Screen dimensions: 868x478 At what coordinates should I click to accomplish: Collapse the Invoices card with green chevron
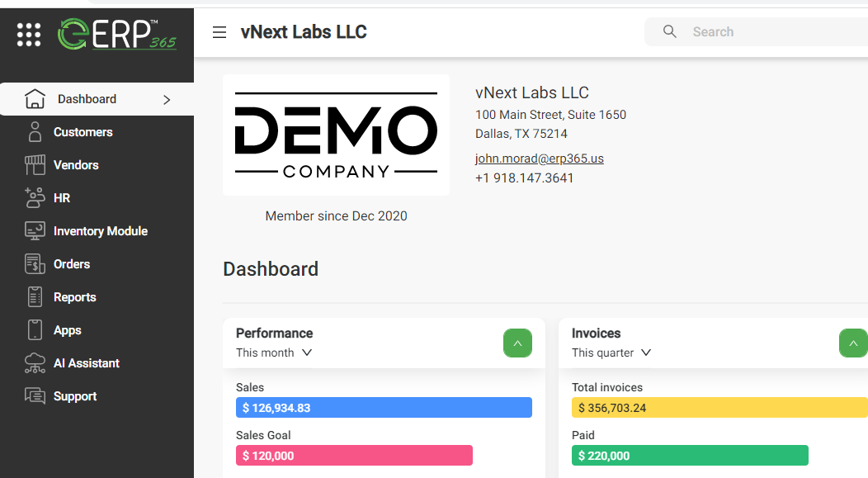tap(853, 343)
